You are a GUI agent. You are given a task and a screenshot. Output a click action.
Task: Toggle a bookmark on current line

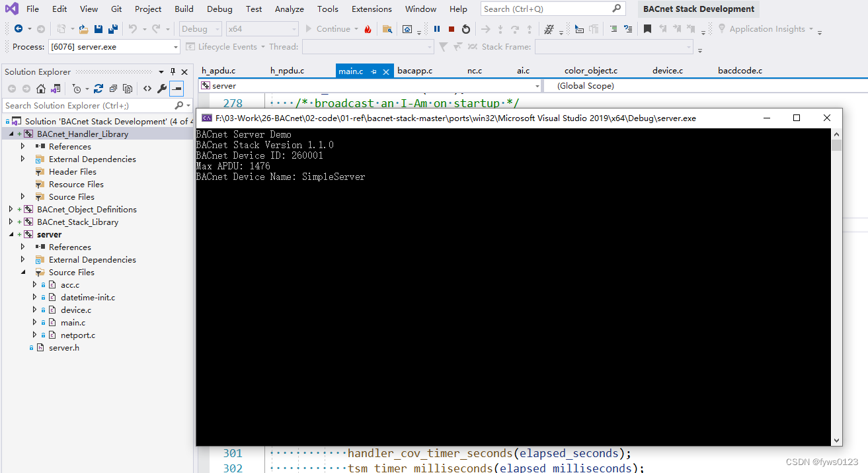click(648, 29)
